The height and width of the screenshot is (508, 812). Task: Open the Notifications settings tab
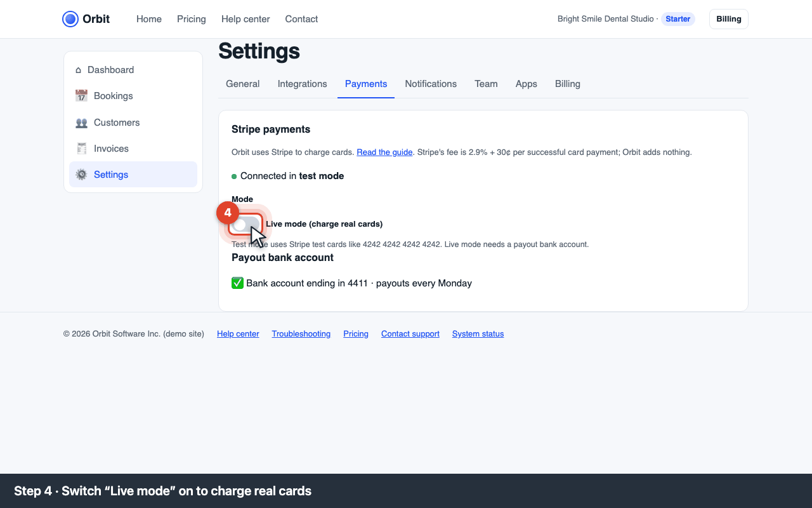(x=431, y=84)
